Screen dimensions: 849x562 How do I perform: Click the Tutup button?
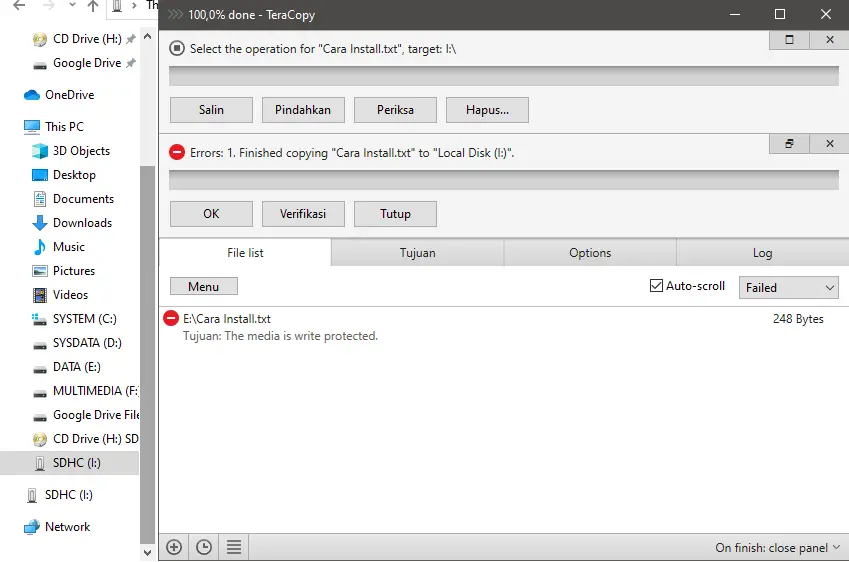(x=395, y=214)
